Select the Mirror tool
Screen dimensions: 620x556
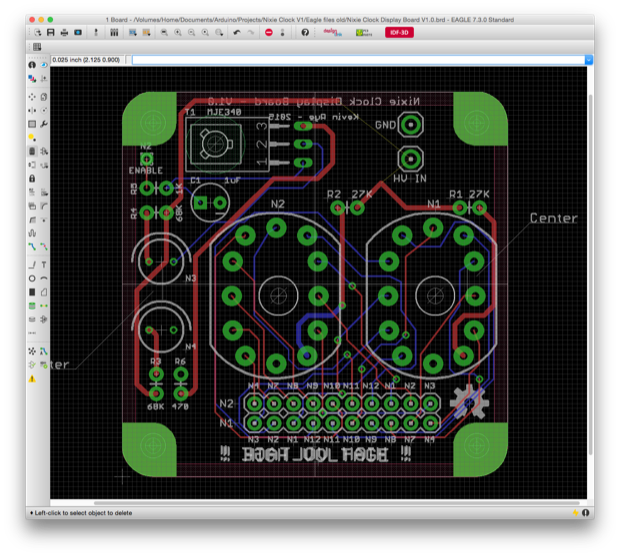coord(32,110)
